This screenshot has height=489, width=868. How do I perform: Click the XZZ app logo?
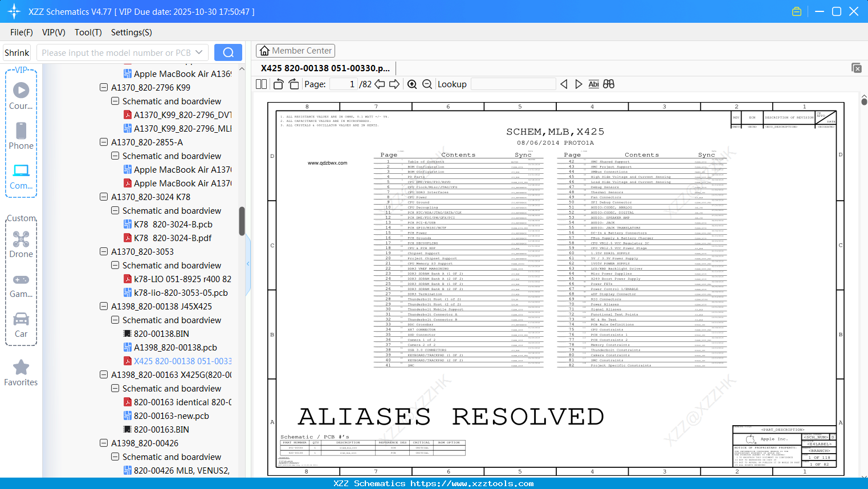click(x=14, y=11)
